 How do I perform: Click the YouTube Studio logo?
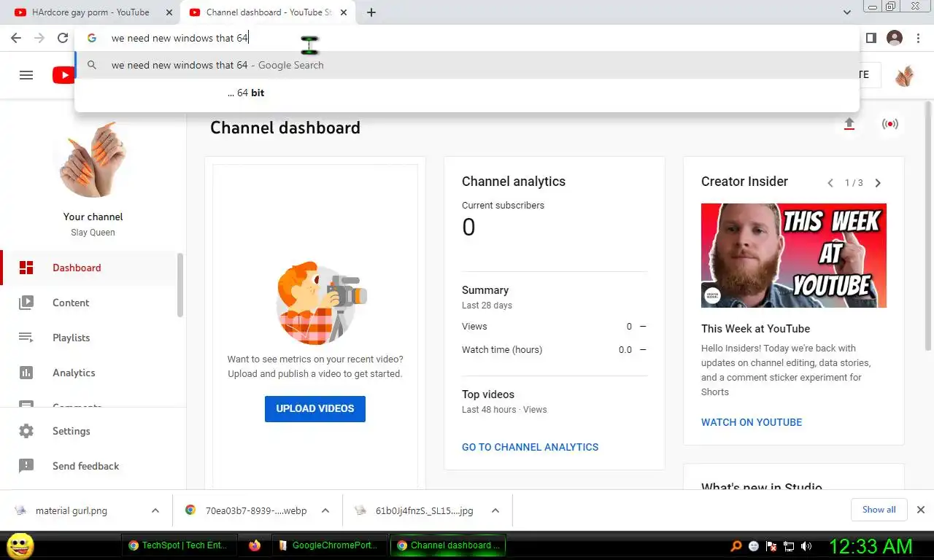coord(63,74)
